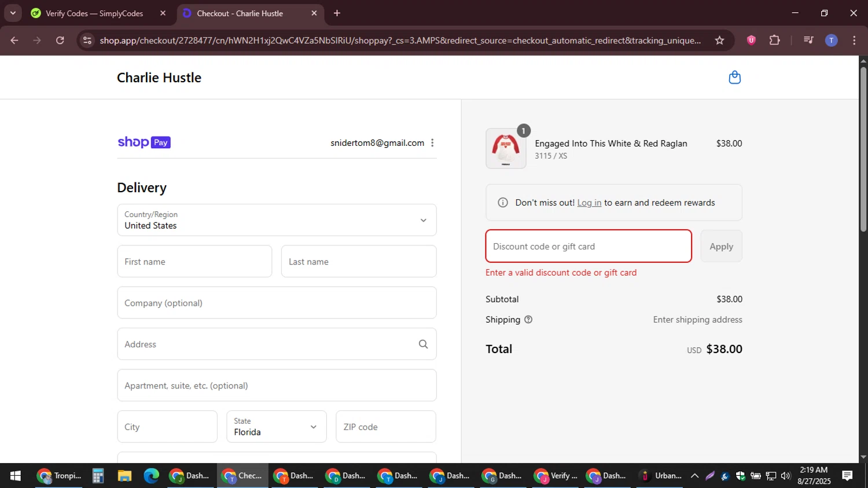
Task: Click the Address input field
Action: click(277, 344)
